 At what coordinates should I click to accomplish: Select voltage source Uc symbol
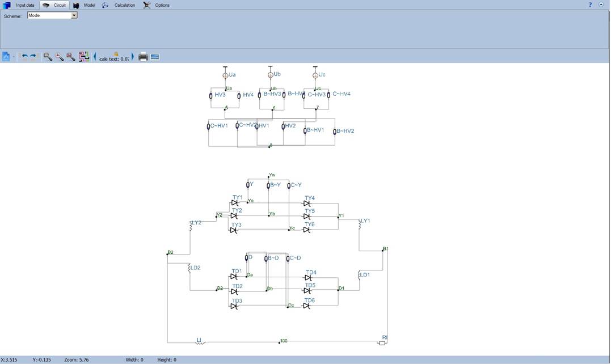[315, 75]
